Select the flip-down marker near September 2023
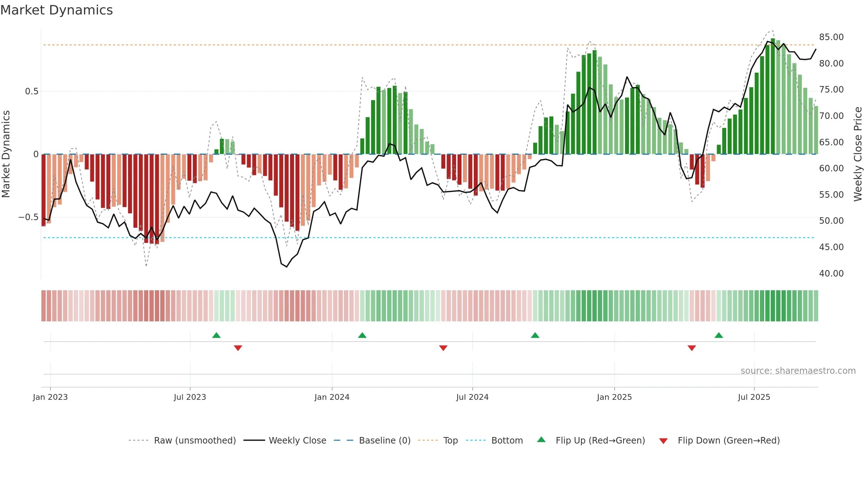Screen dimensions: 868x488 [x=238, y=348]
